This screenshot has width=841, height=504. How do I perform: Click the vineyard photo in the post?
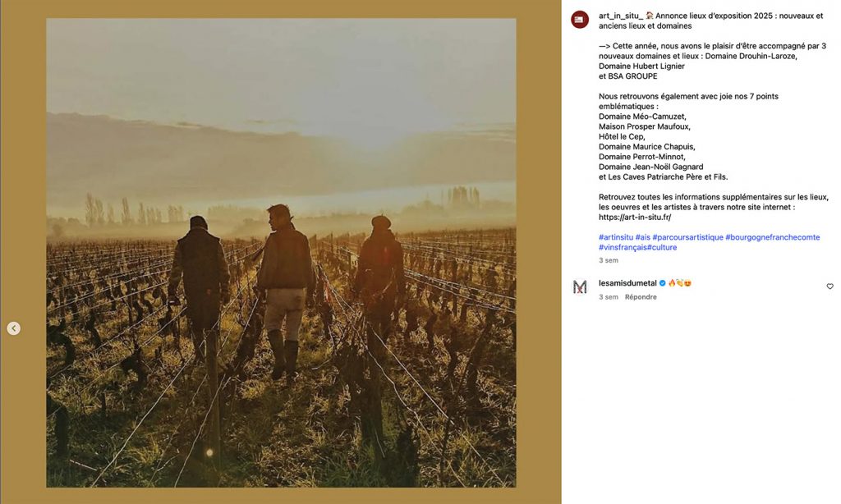[x=281, y=253]
